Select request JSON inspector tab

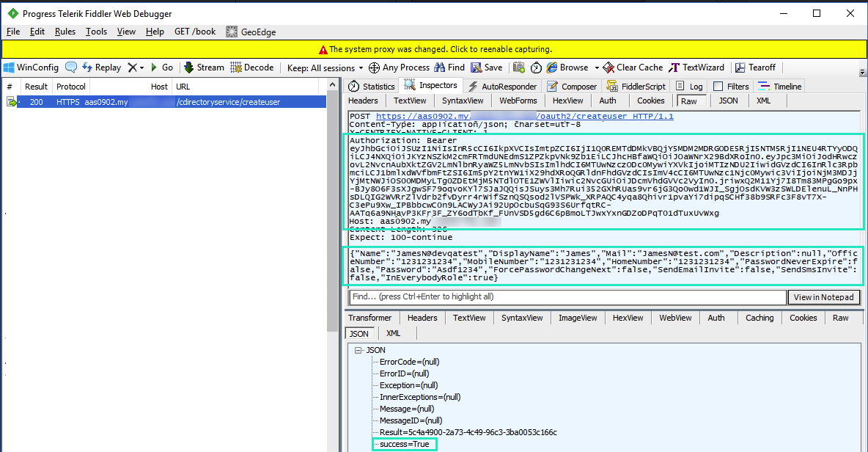(728, 101)
